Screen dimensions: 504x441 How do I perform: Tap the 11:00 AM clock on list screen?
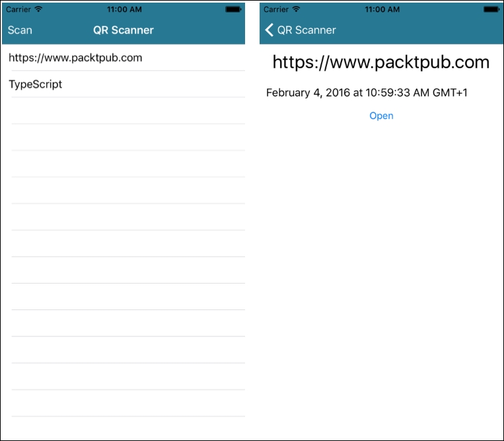[x=124, y=9]
